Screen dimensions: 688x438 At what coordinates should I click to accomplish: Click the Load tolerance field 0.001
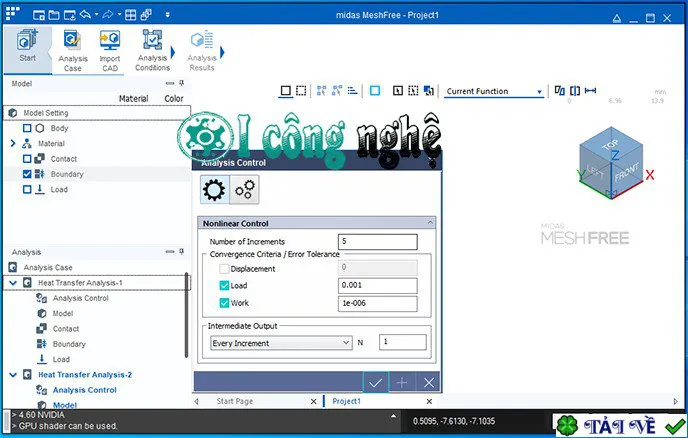(378, 285)
